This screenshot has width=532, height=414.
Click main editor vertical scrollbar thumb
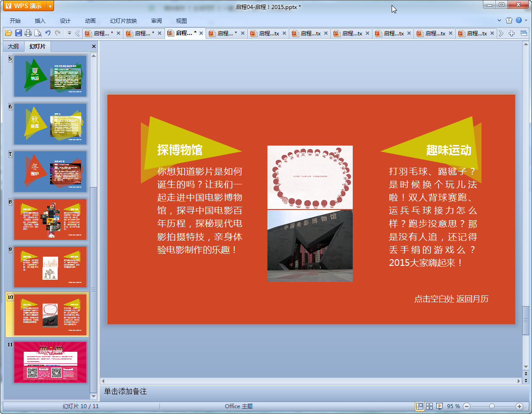526,320
